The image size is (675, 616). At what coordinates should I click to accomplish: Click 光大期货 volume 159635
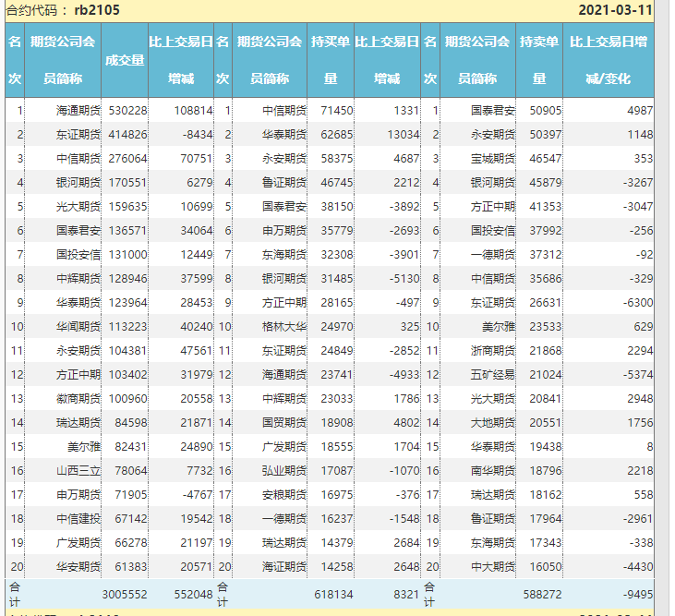point(127,207)
